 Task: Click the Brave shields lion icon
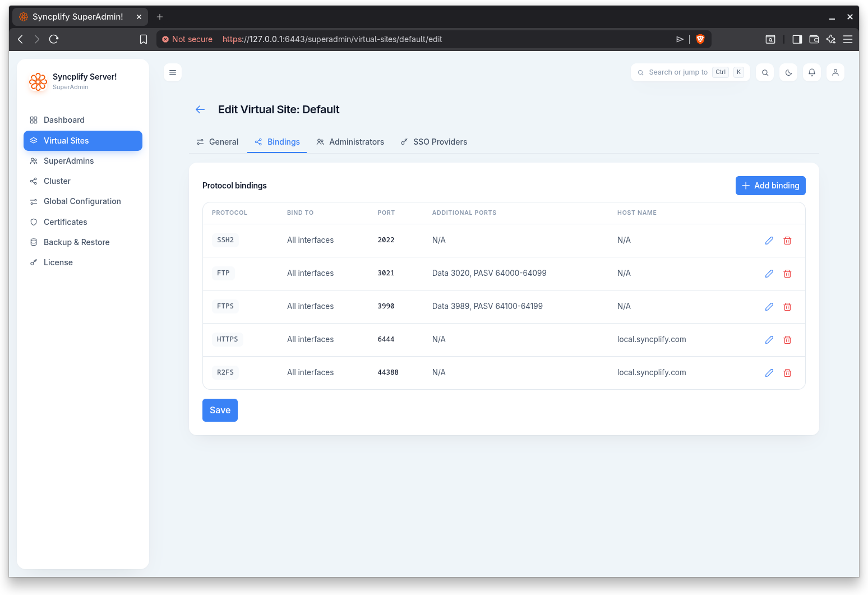click(x=700, y=39)
